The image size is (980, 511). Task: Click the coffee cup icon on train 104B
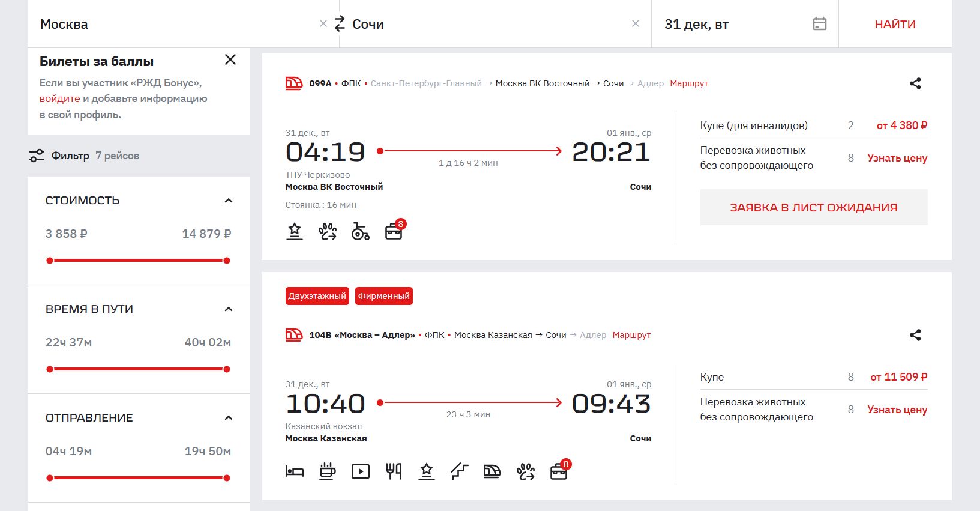[x=328, y=471]
